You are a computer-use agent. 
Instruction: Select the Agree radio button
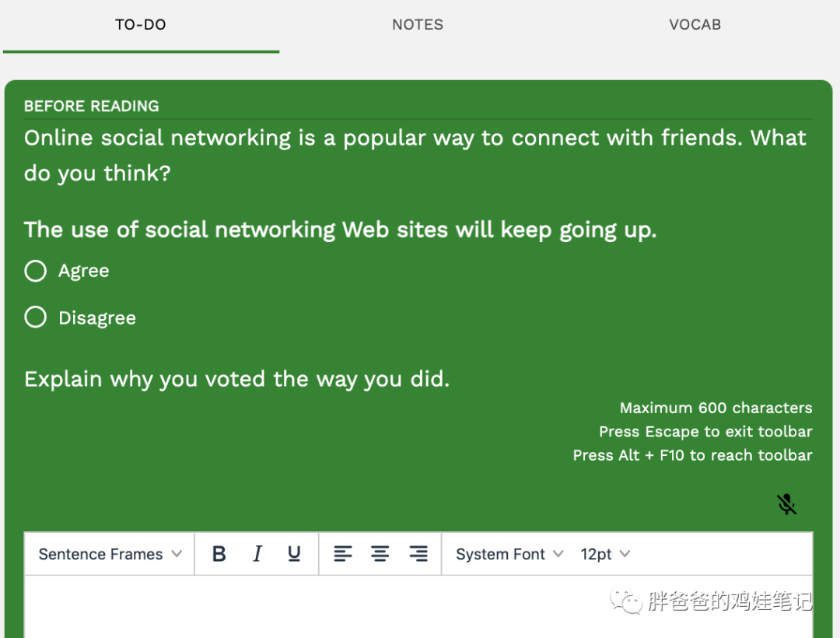pyautogui.click(x=36, y=271)
